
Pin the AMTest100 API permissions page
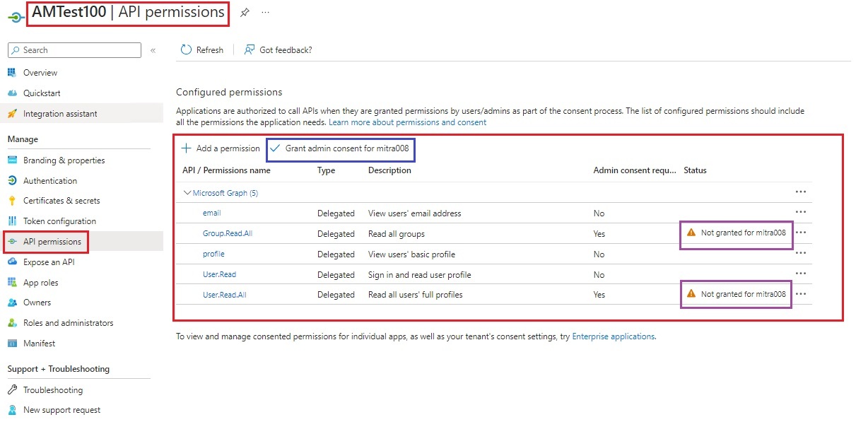(245, 13)
